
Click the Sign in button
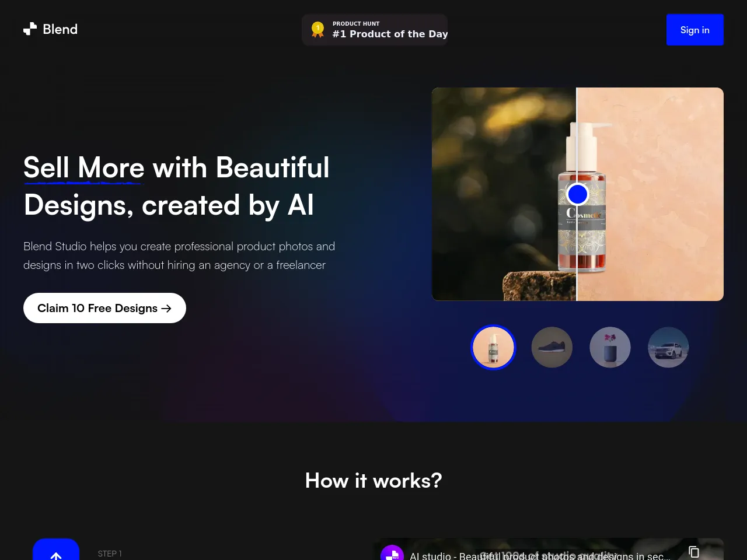[x=695, y=30]
